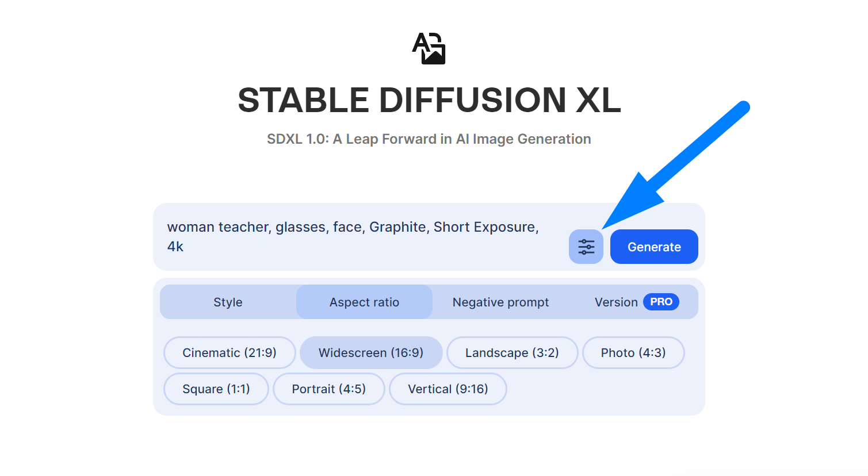Select Photo (4:3) aspect ratio
Viewport: 868px width, 476px height.
click(633, 352)
